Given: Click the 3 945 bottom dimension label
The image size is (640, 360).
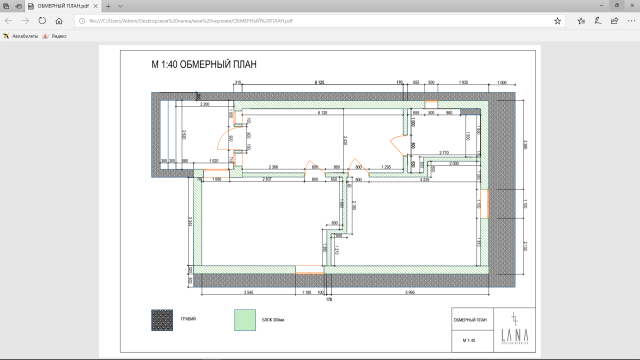Looking at the screenshot, I should coord(248,292).
